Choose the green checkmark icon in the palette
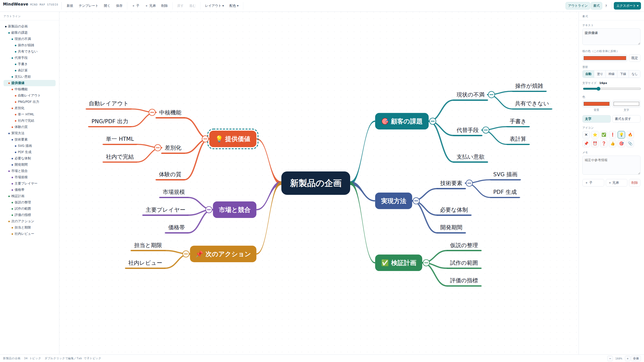The width and height of the screenshot is (644, 362). (x=604, y=135)
